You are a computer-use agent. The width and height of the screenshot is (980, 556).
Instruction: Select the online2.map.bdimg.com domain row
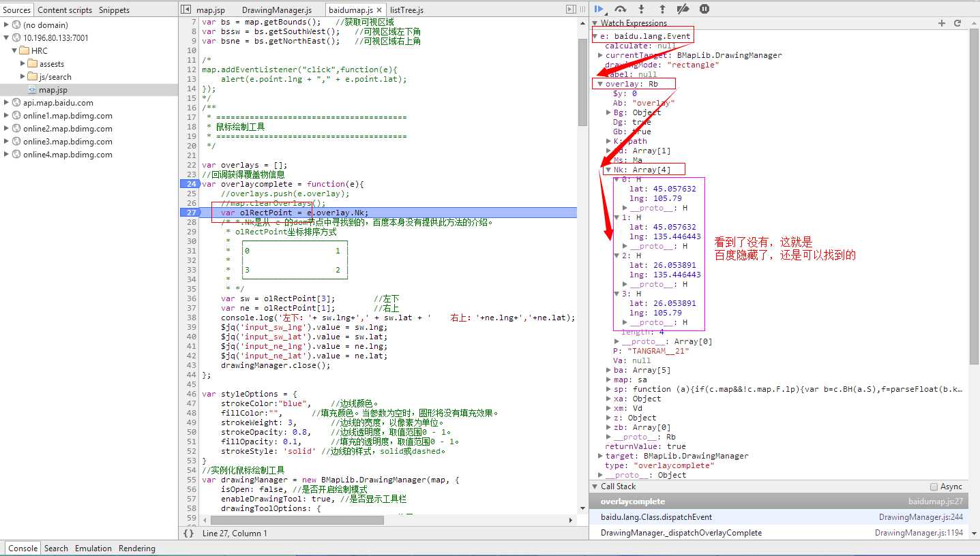(89, 129)
